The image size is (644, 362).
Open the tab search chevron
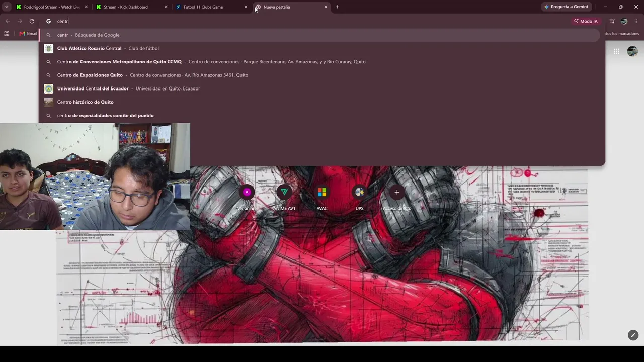[x=7, y=7]
